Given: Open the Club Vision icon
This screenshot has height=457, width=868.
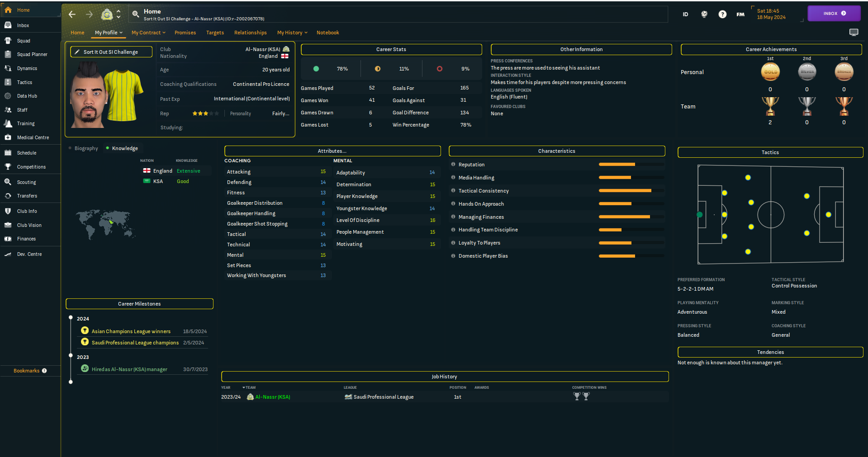Looking at the screenshot, I should pyautogui.click(x=8, y=225).
